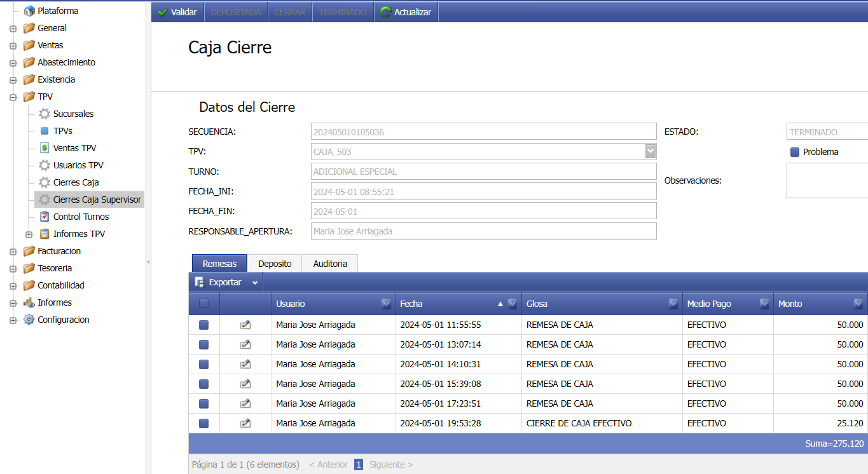Image resolution: width=868 pixels, height=474 pixels.
Task: Click edit icon for CIERRE DE CAJA EFECTIVO row
Action: point(245,423)
